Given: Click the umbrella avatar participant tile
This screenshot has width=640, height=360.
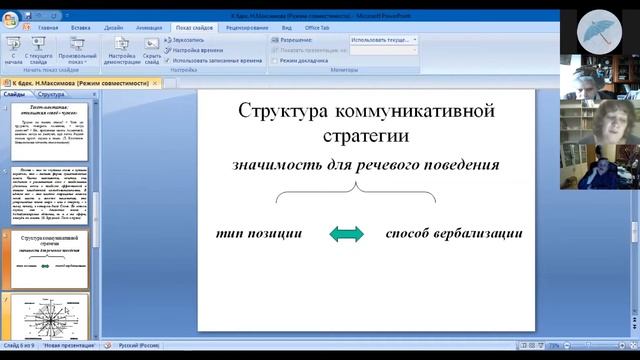Looking at the screenshot, I should 600,32.
